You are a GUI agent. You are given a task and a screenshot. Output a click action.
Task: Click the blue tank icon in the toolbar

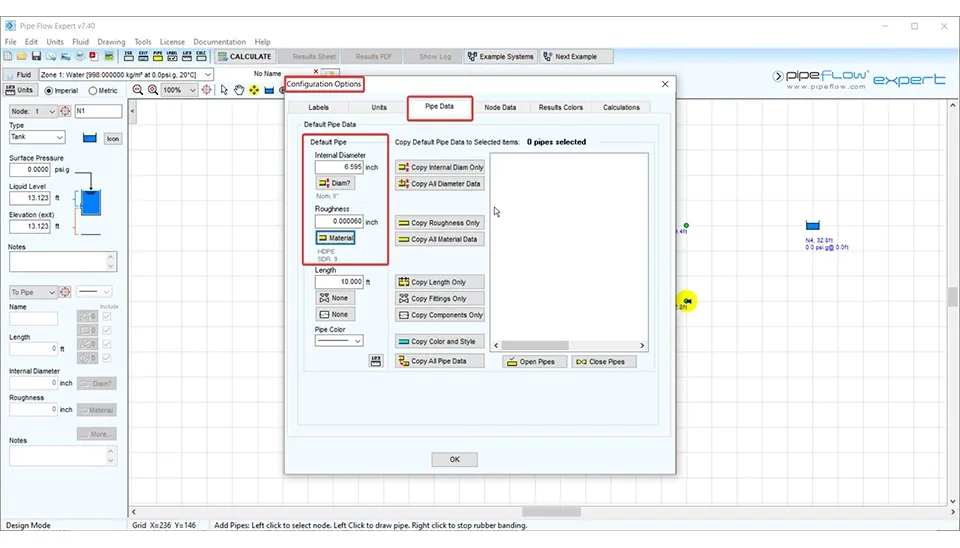(269, 90)
